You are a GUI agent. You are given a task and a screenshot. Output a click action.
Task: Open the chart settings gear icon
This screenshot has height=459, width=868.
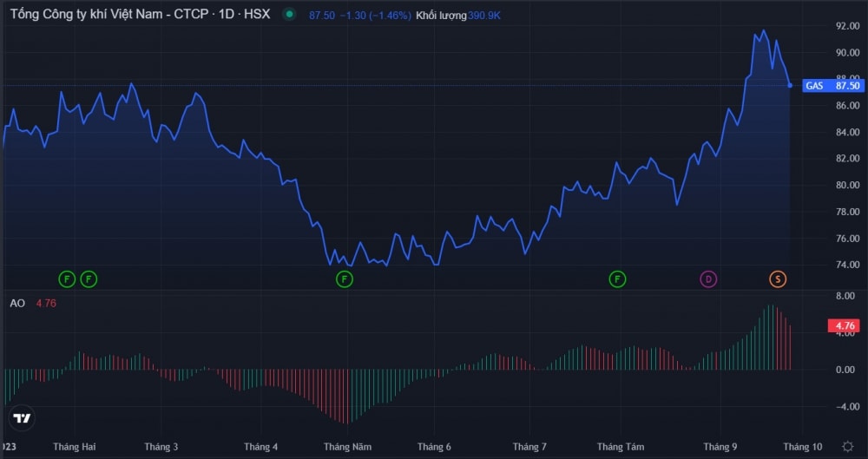(847, 446)
